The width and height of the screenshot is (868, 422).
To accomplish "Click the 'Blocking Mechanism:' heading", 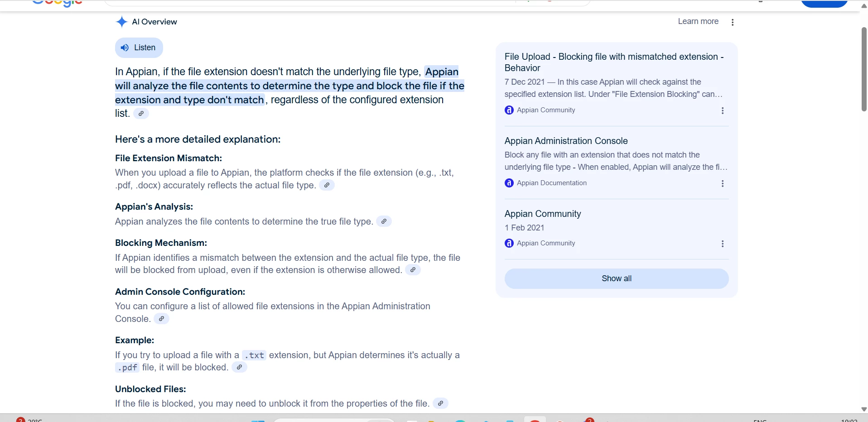I will pyautogui.click(x=161, y=243).
